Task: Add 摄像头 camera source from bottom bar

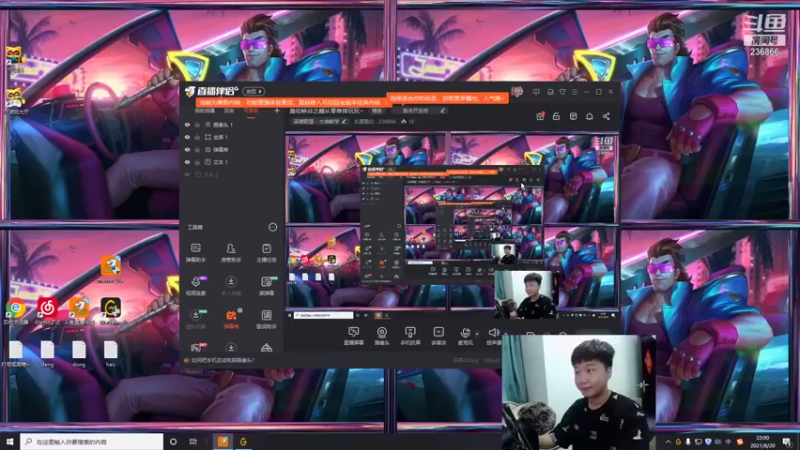Action: click(382, 336)
